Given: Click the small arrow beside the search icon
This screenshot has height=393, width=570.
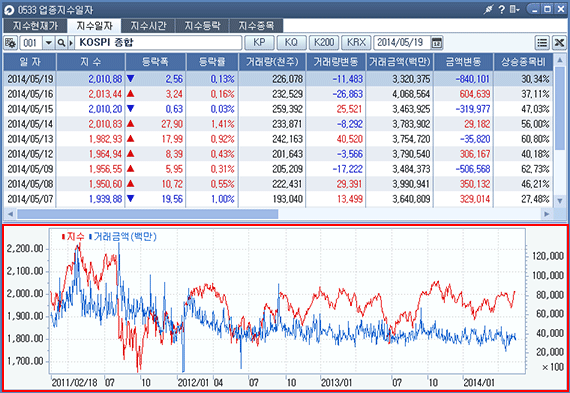Looking at the screenshot, I should 71,43.
